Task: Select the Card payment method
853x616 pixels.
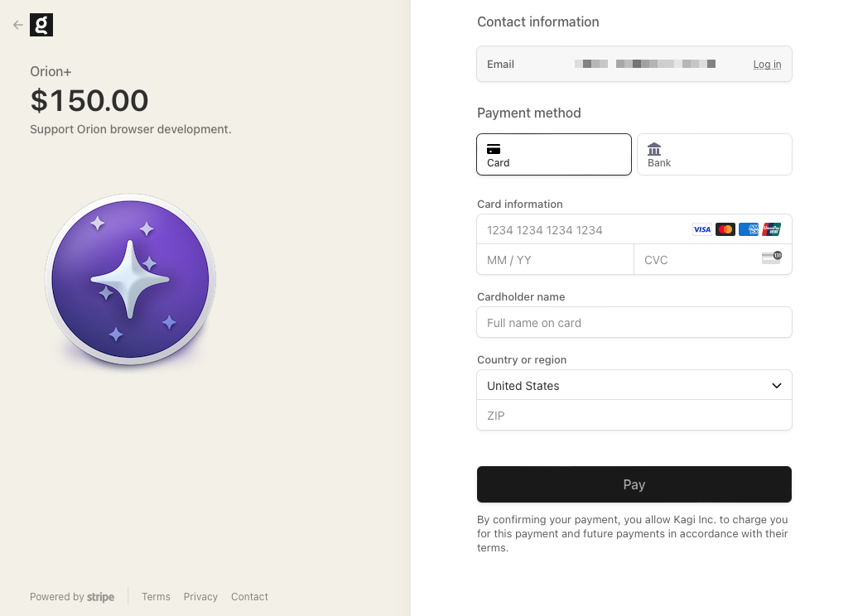Action: pos(554,155)
